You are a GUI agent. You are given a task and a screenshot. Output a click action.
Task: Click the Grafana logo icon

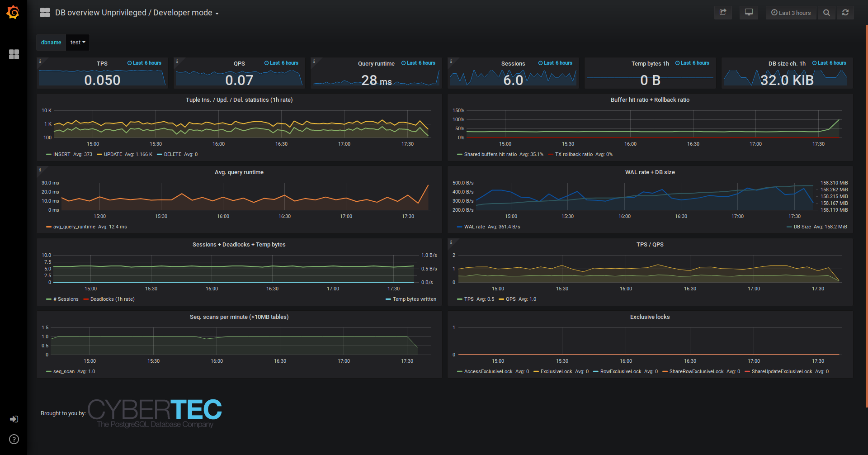pos(13,12)
